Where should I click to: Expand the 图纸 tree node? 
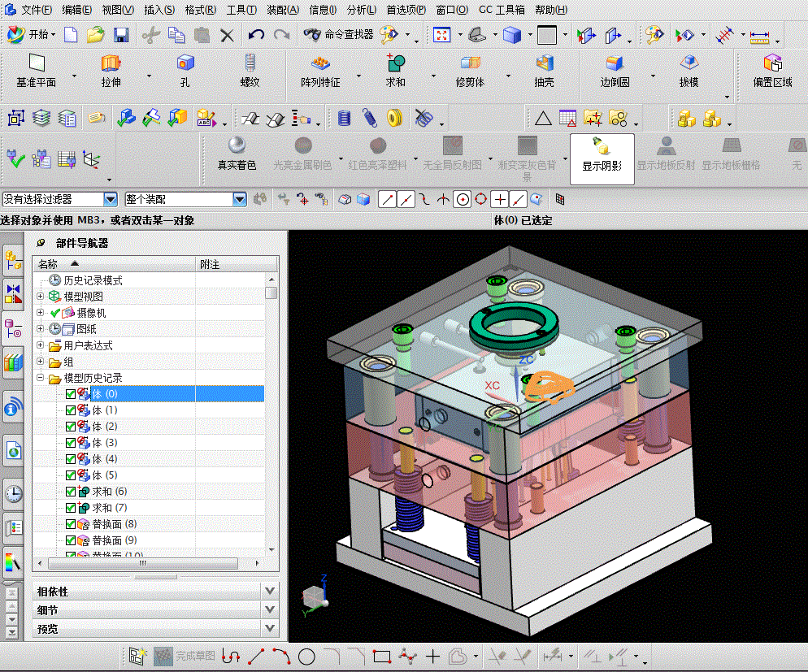click(x=40, y=328)
